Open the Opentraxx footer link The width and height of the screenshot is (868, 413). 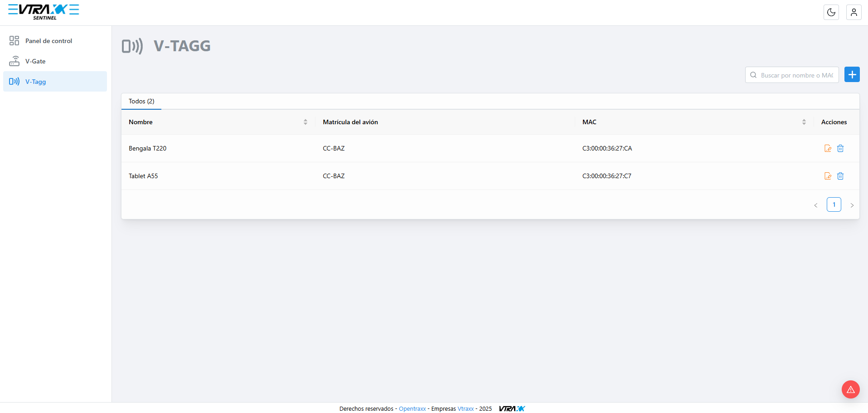click(x=412, y=408)
